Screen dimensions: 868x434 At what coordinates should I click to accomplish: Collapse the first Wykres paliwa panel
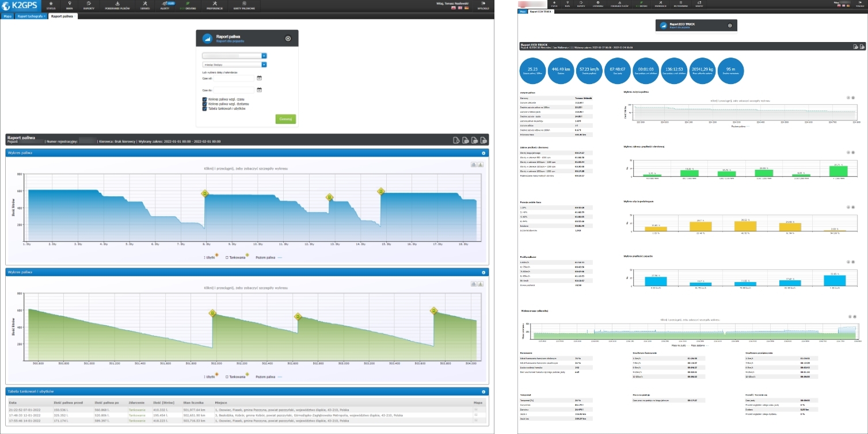(x=484, y=153)
